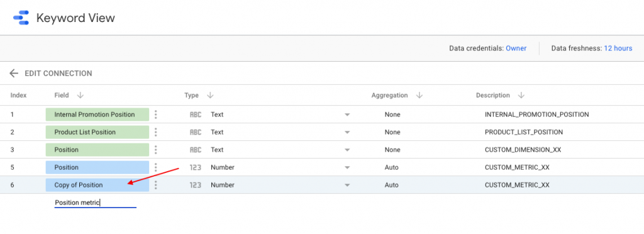Select the Product List Position field chip
The image size is (644, 234).
[x=97, y=132]
